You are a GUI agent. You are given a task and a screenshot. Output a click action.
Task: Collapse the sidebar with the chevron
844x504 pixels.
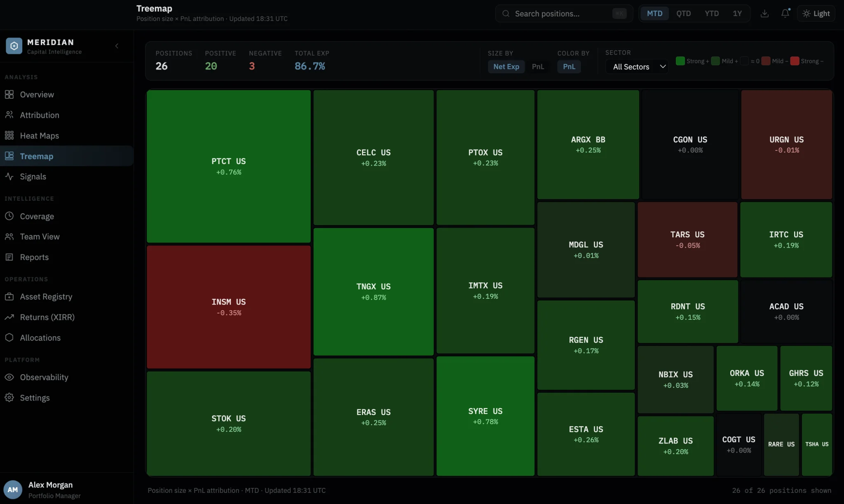pos(117,46)
